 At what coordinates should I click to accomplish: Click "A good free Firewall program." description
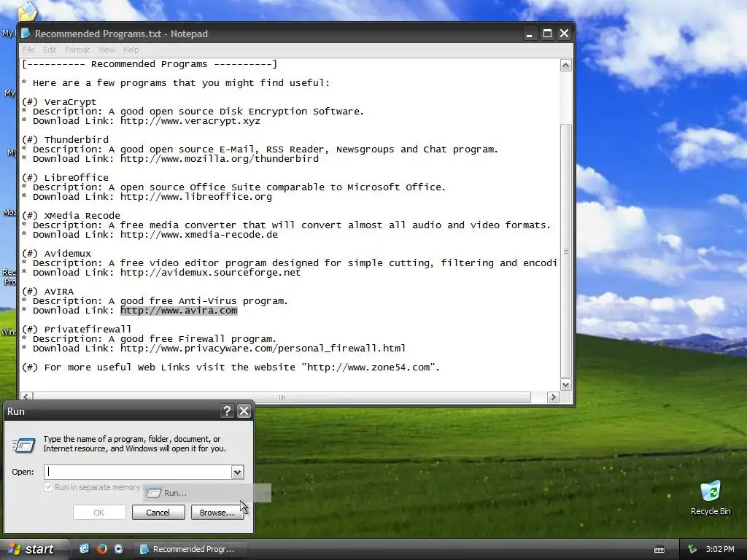tap(192, 339)
